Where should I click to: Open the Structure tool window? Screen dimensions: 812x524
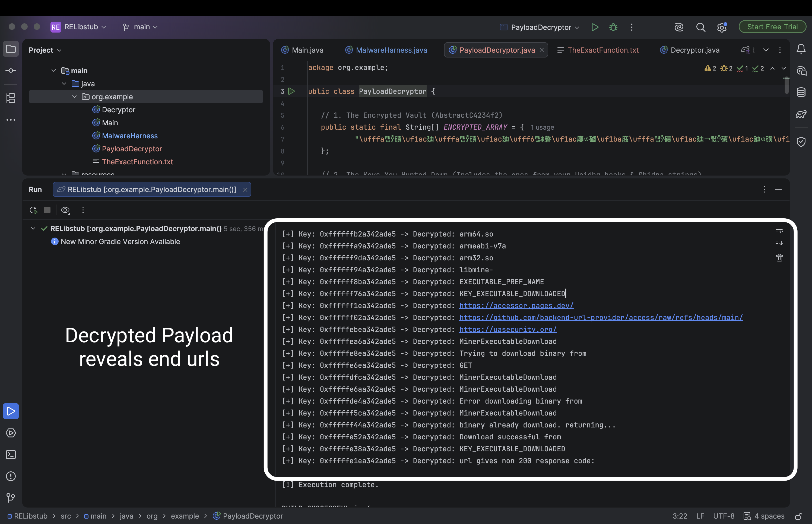pyautogui.click(x=11, y=98)
